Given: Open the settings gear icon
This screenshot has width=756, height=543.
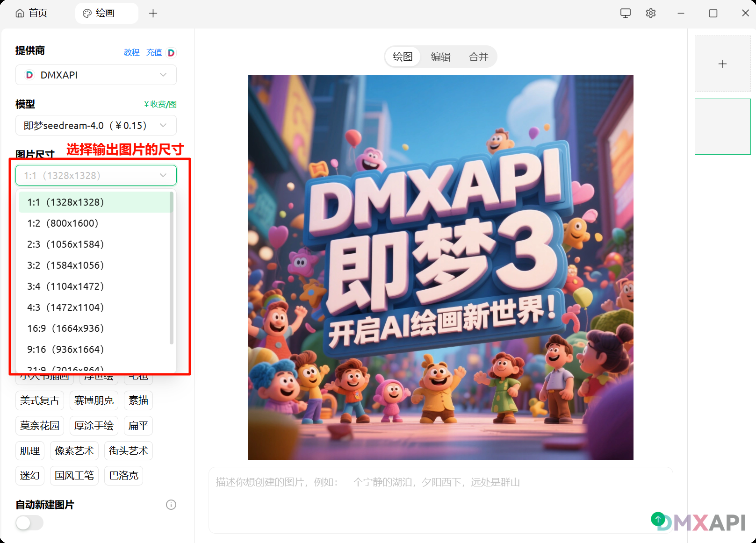Looking at the screenshot, I should (x=650, y=13).
